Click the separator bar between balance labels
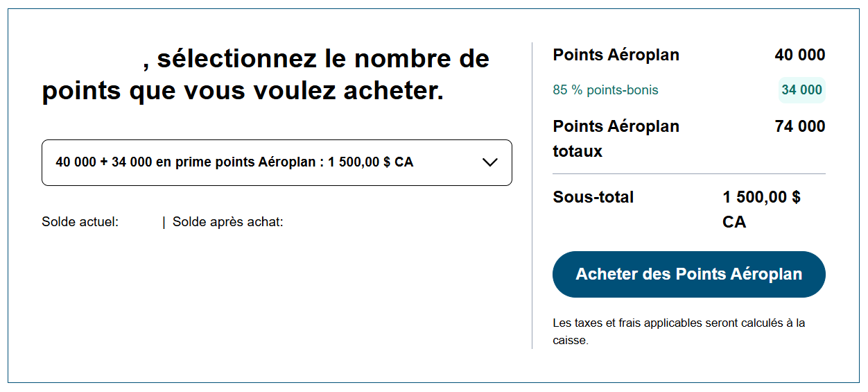 click(x=164, y=222)
